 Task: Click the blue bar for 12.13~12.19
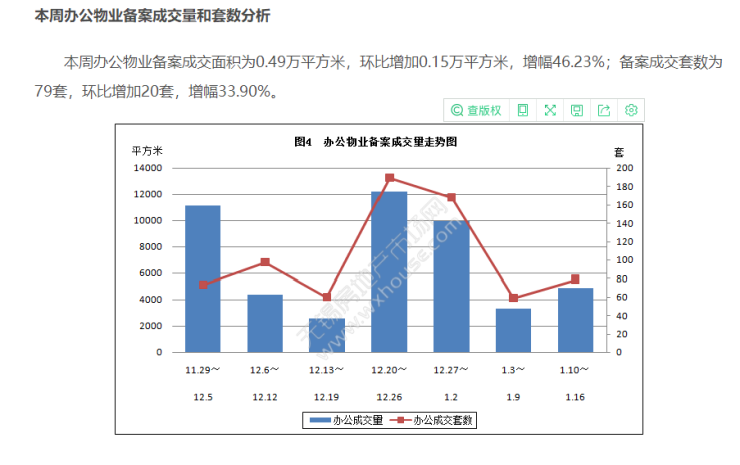point(327,335)
